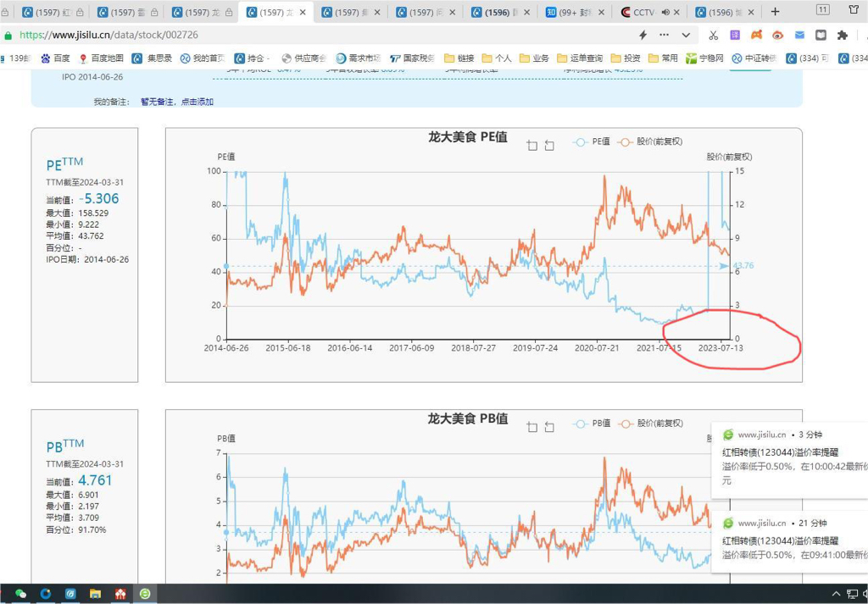868x604 pixels.
Task: Open the 业务 bookmarks folder
Action: coord(534,58)
